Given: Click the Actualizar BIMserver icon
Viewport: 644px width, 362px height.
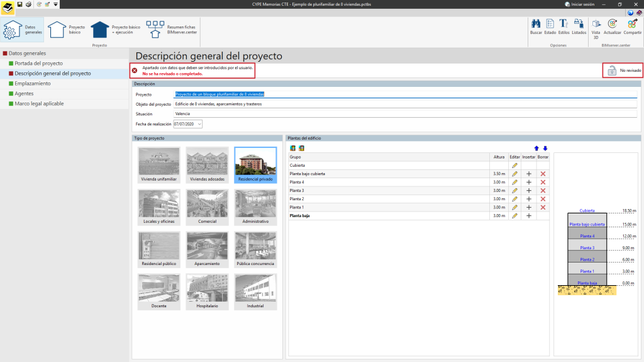Looking at the screenshot, I should 612,26.
